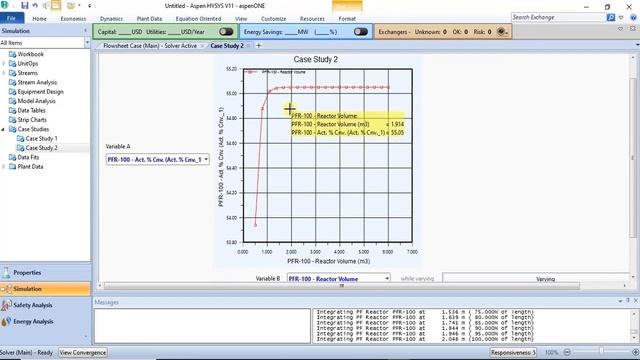This screenshot has width=640, height=360.
Task: Click the Open folder icon in quick access toolbar
Action: 71,5
